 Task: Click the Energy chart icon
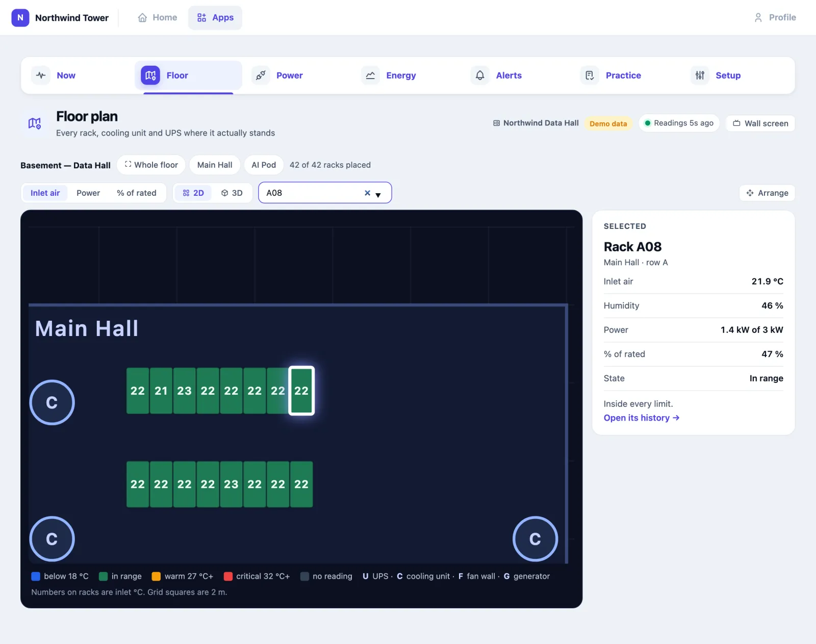[370, 75]
